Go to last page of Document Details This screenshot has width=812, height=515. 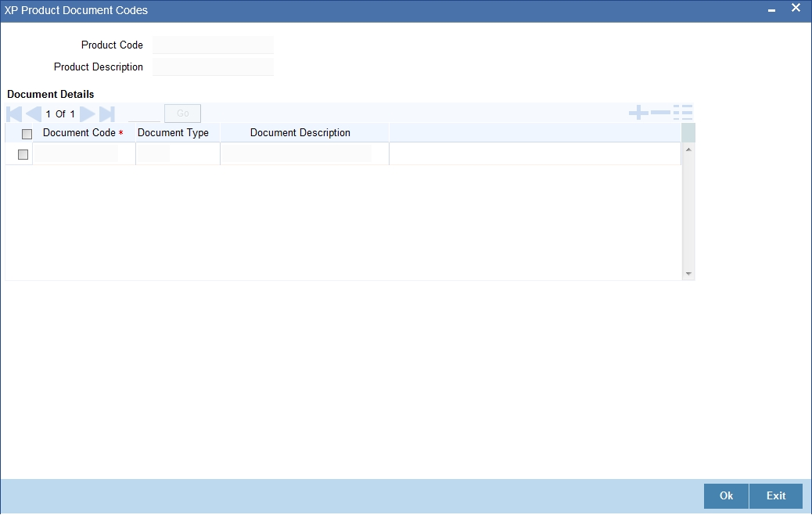pyautogui.click(x=106, y=114)
